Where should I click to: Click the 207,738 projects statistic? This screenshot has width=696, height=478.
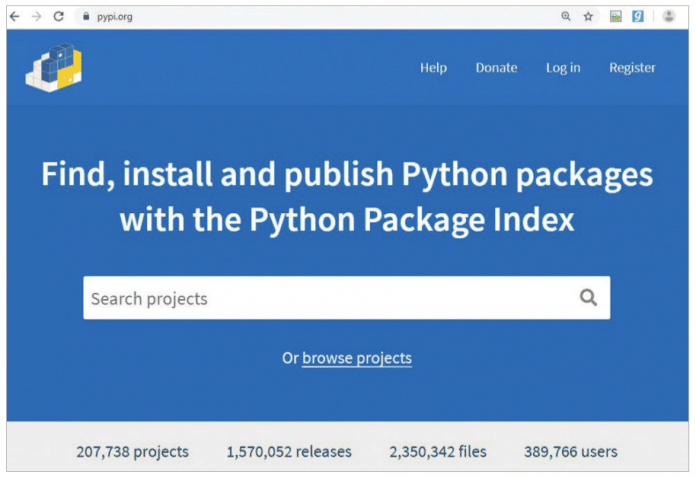point(132,452)
